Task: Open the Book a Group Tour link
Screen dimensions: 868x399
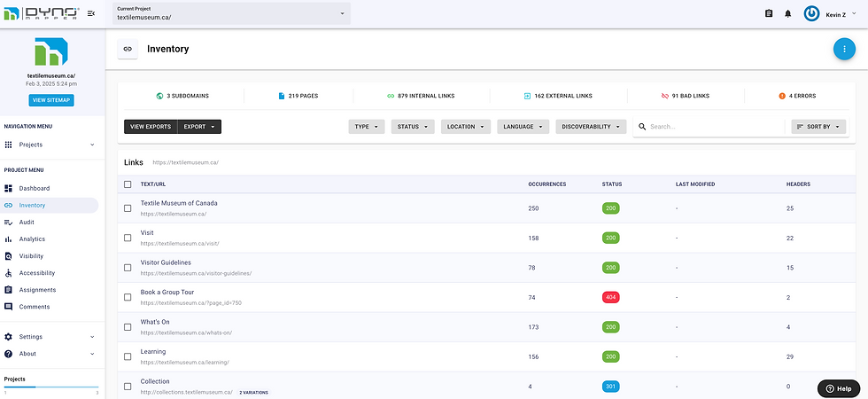Action: tap(167, 292)
